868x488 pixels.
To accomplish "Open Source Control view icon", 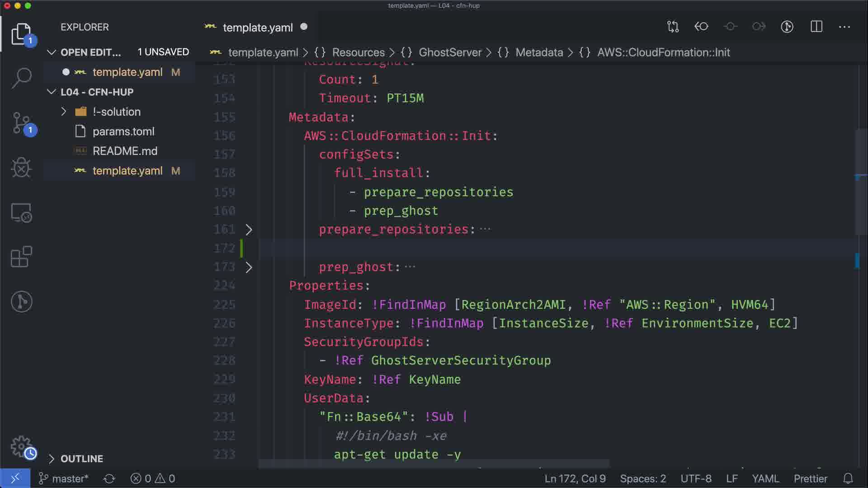I will 21,123.
